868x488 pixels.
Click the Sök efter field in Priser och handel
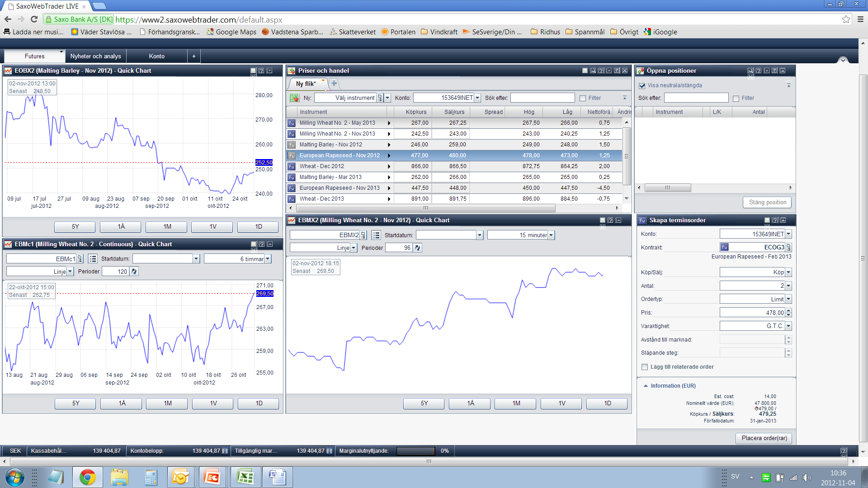pos(542,98)
